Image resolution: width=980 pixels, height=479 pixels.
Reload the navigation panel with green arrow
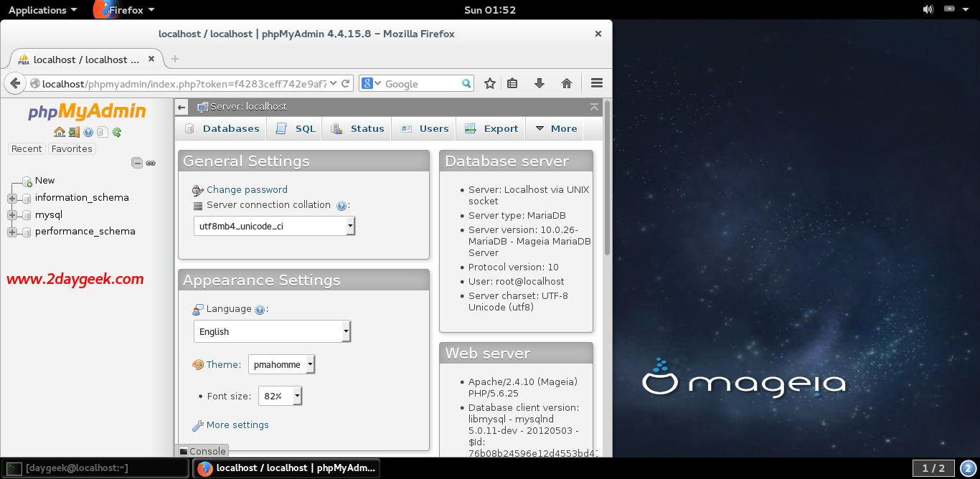point(117,132)
